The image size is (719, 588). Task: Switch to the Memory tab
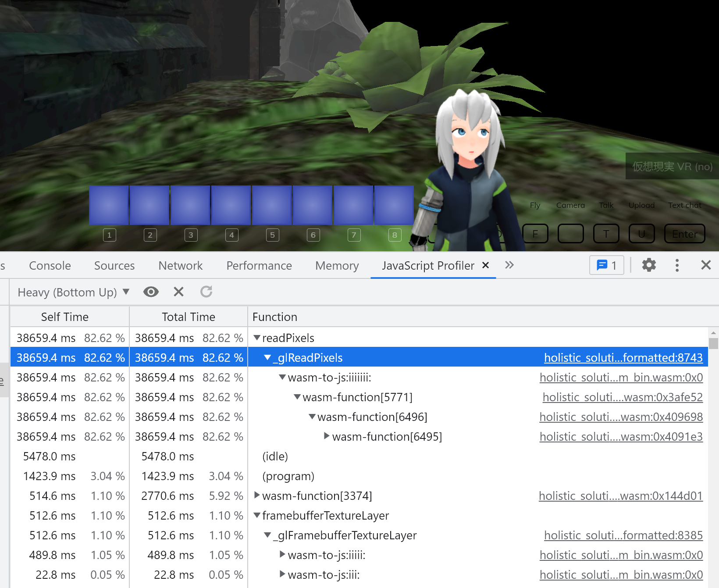(337, 266)
